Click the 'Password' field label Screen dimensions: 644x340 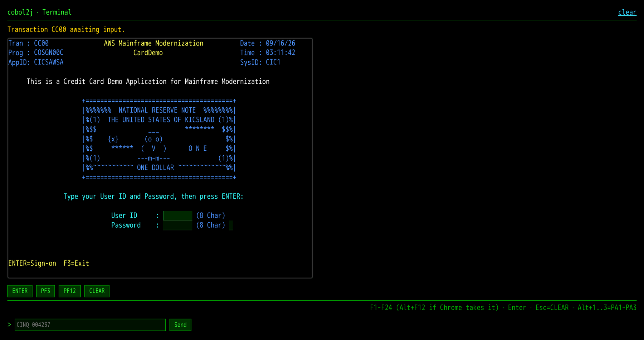(x=126, y=225)
